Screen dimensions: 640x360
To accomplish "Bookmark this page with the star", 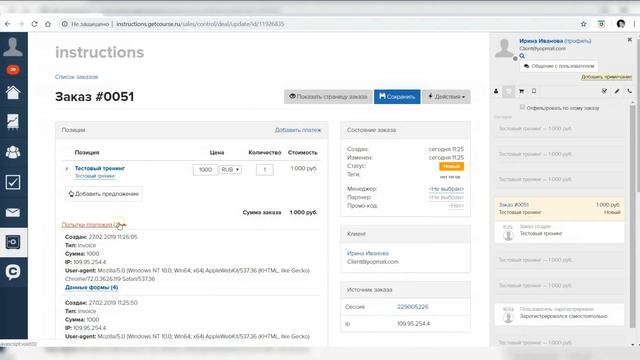I will [x=584, y=24].
